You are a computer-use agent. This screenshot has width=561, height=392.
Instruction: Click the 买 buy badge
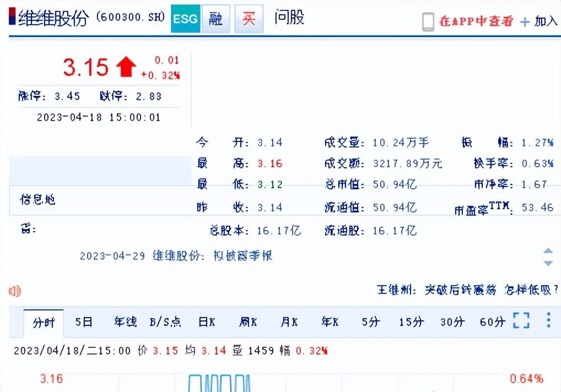249,19
